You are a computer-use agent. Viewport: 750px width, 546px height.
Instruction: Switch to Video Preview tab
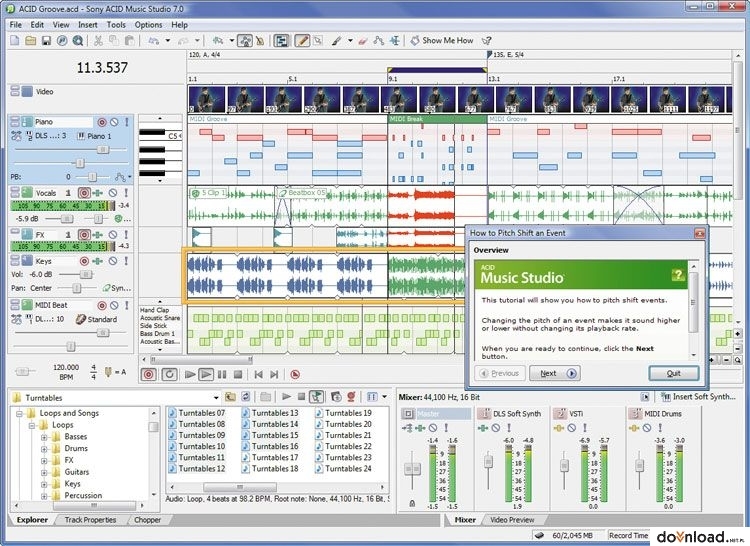coord(512,520)
